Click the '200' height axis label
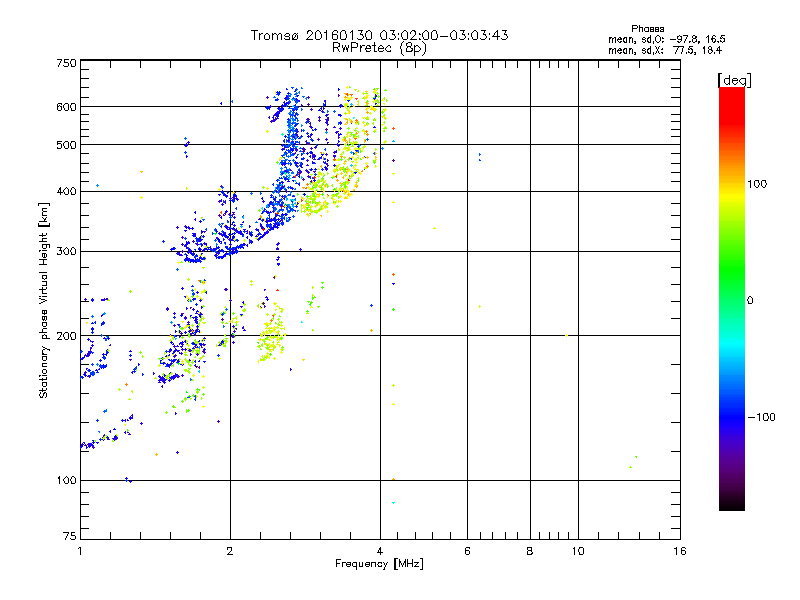This screenshot has height=600, width=800. (66, 336)
